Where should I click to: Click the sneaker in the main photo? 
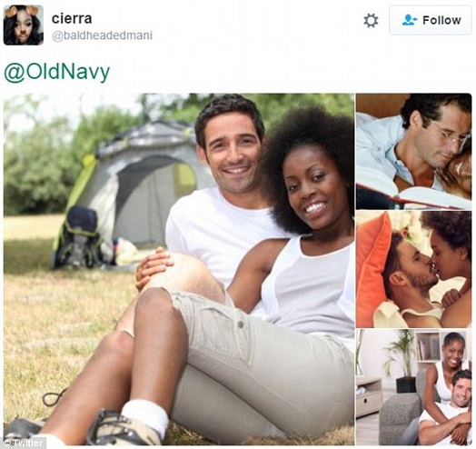(x=123, y=429)
